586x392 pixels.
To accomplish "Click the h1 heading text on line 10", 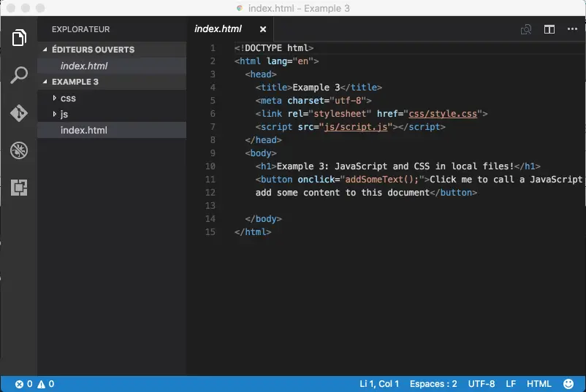I will click(395, 166).
